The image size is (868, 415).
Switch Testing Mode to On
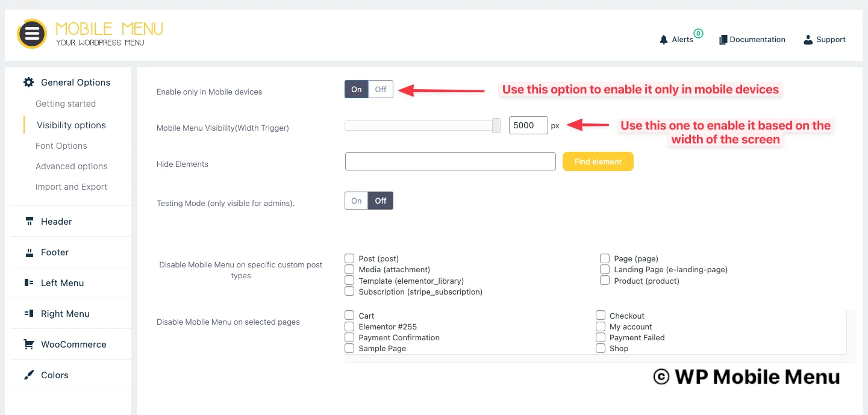pos(357,201)
